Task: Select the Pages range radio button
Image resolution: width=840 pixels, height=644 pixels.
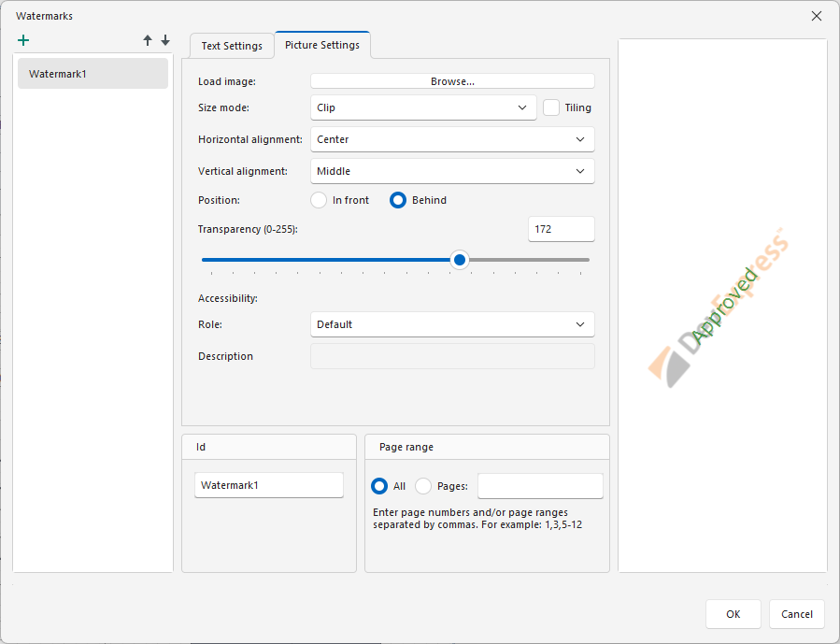Action: [423, 486]
